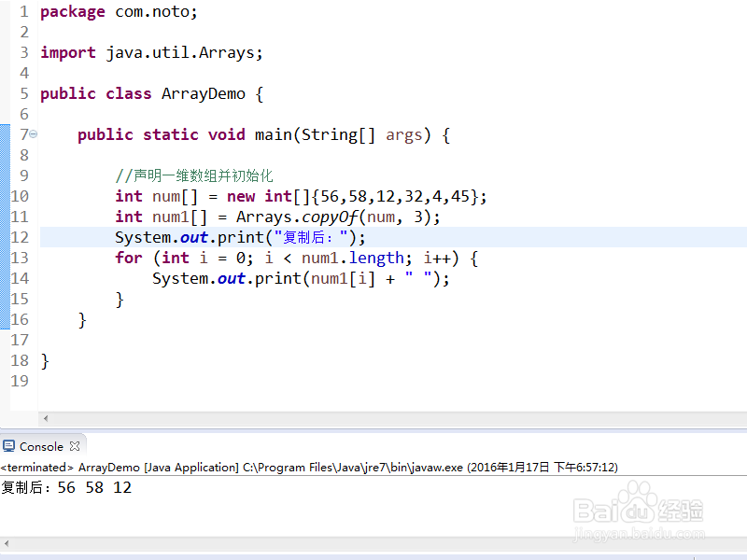The image size is (747, 560).
Task: Click the <terminated> label in console
Action: pos(35,467)
